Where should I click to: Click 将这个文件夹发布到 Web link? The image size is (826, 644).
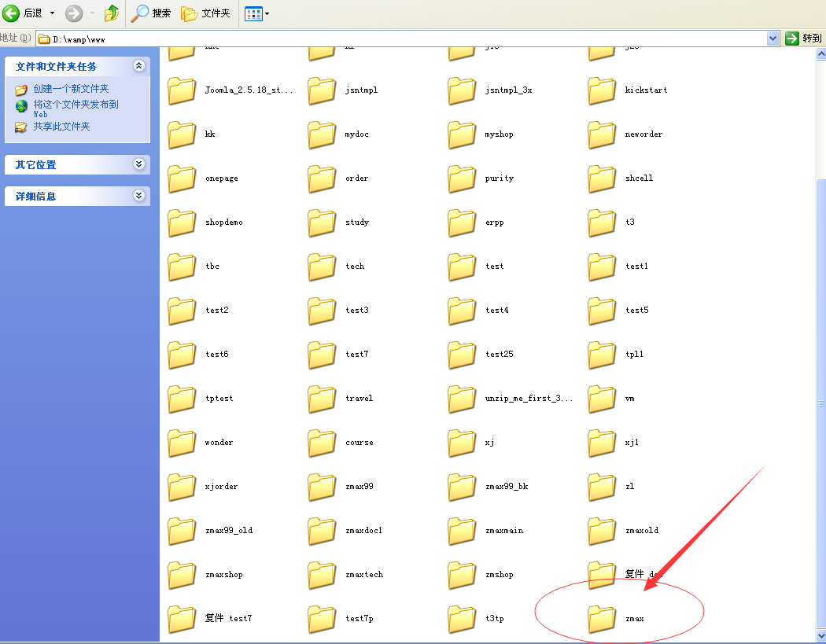(x=76, y=108)
